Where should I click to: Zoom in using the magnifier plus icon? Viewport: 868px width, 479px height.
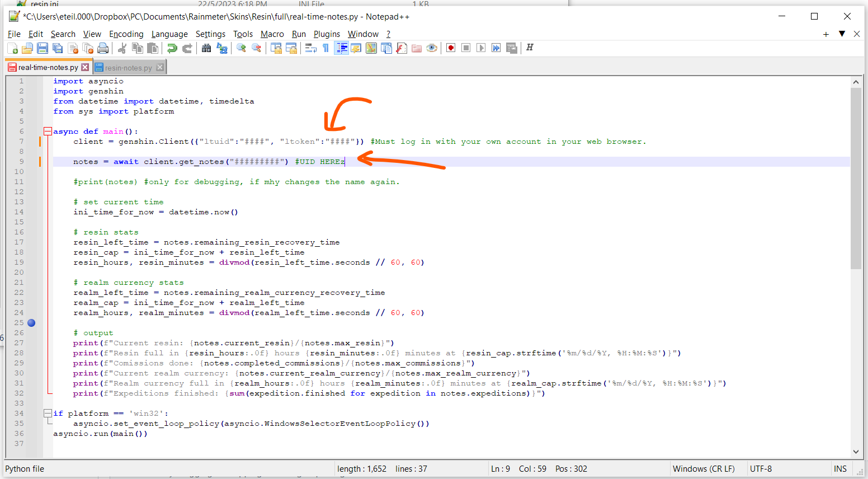(x=241, y=48)
